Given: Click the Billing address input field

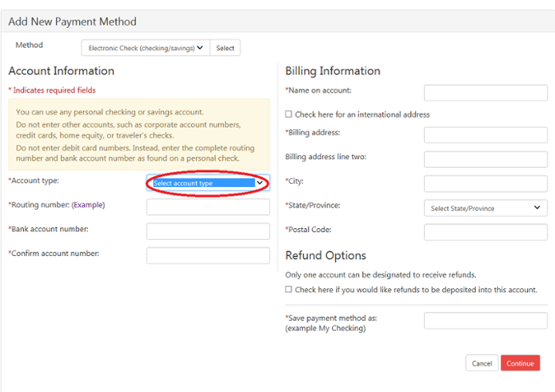Looking at the screenshot, I should click(x=485, y=135).
